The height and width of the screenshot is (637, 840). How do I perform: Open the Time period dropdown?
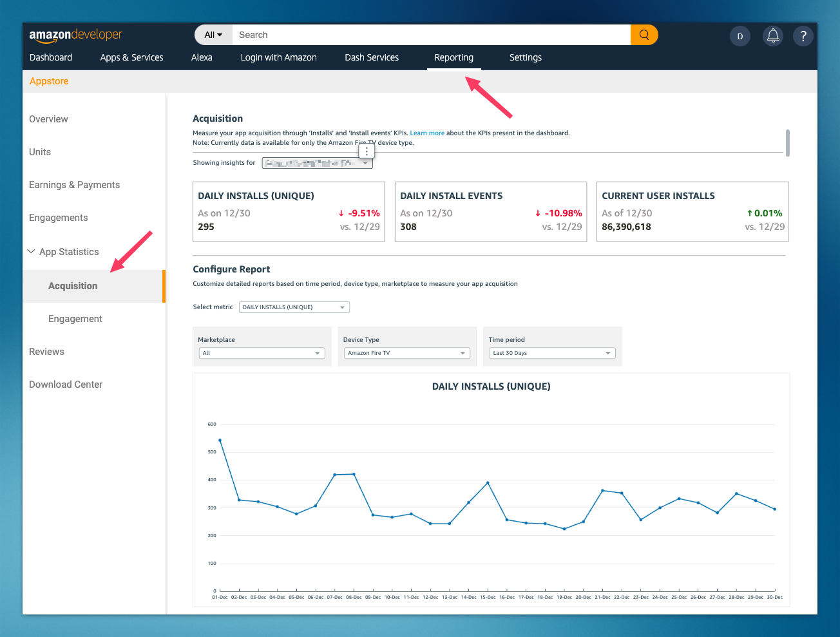(552, 353)
